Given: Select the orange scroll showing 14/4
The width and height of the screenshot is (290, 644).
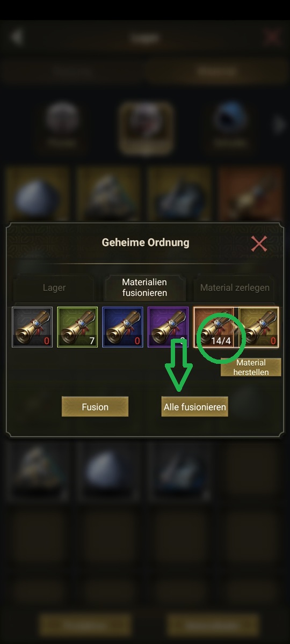Looking at the screenshot, I should pyautogui.click(x=214, y=327).
